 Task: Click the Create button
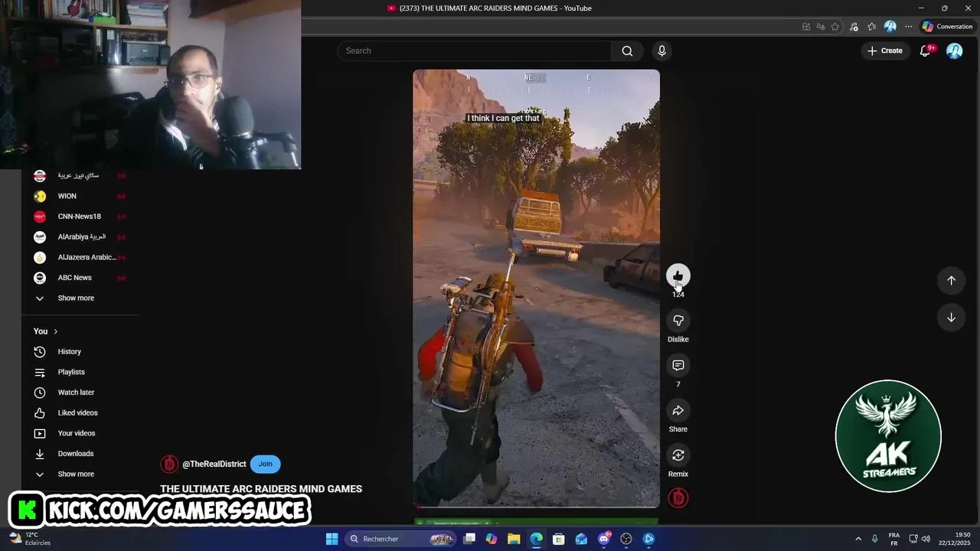884,51
